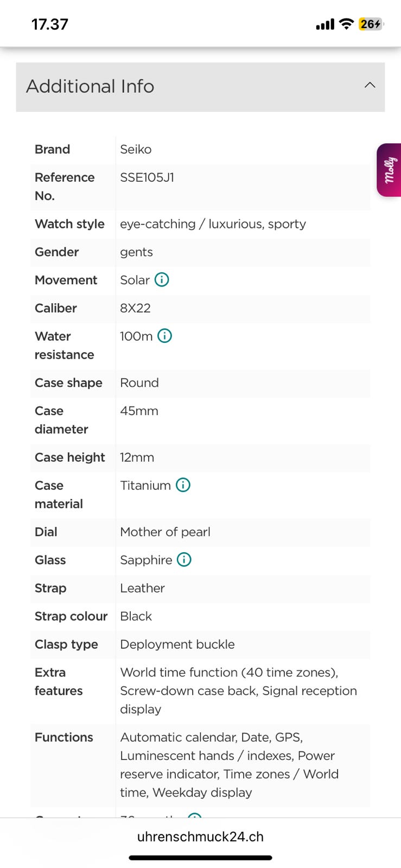Screen dimensions: 401x868
Task: Tap the Additional Info header title
Action: pyautogui.click(x=90, y=86)
